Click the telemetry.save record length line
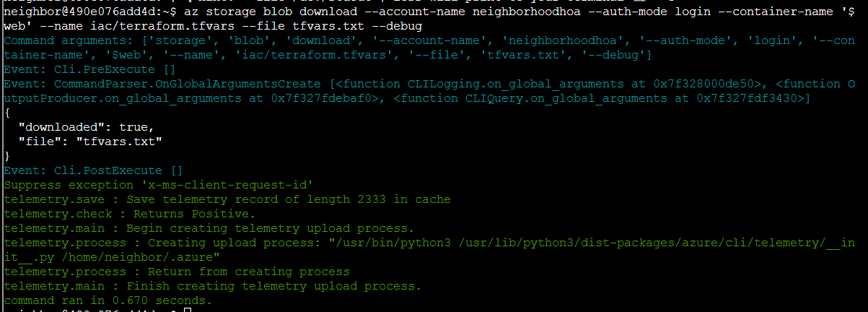This screenshot has width=868, height=312. 227,199
